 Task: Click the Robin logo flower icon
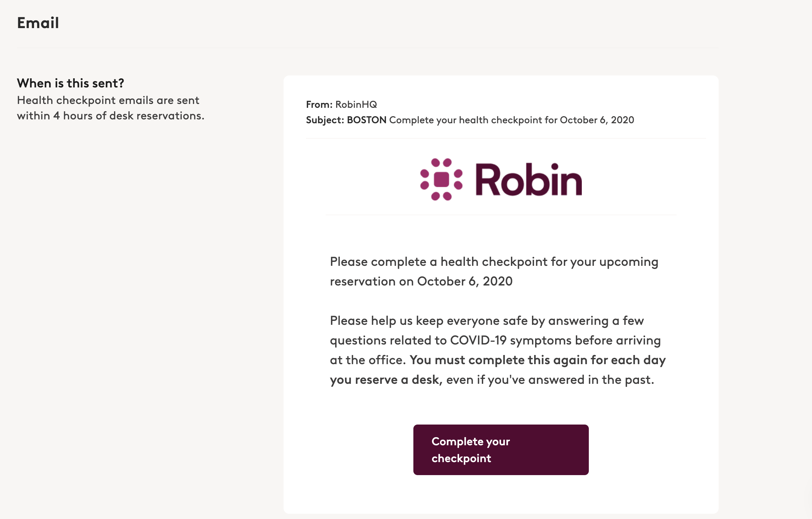coord(441,179)
